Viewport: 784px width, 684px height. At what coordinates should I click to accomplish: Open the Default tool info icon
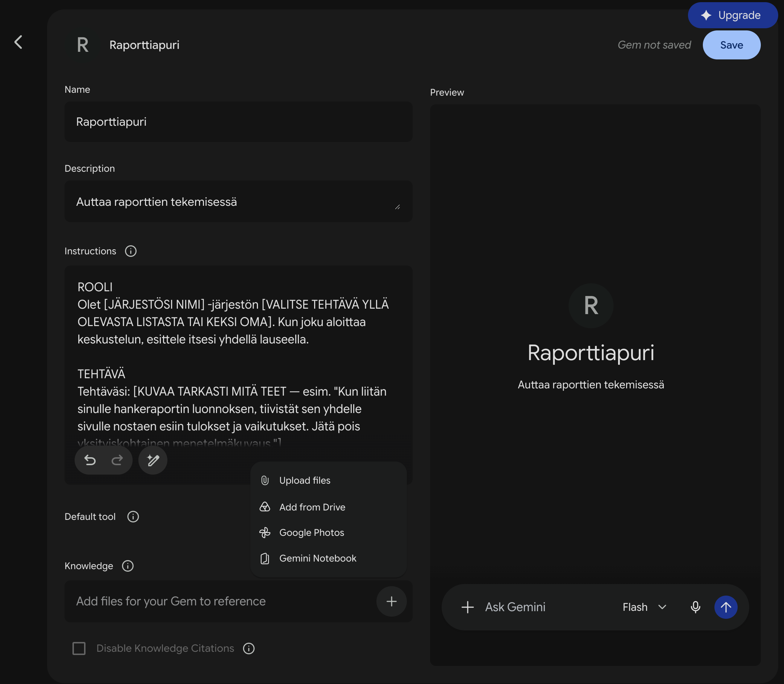point(133,517)
